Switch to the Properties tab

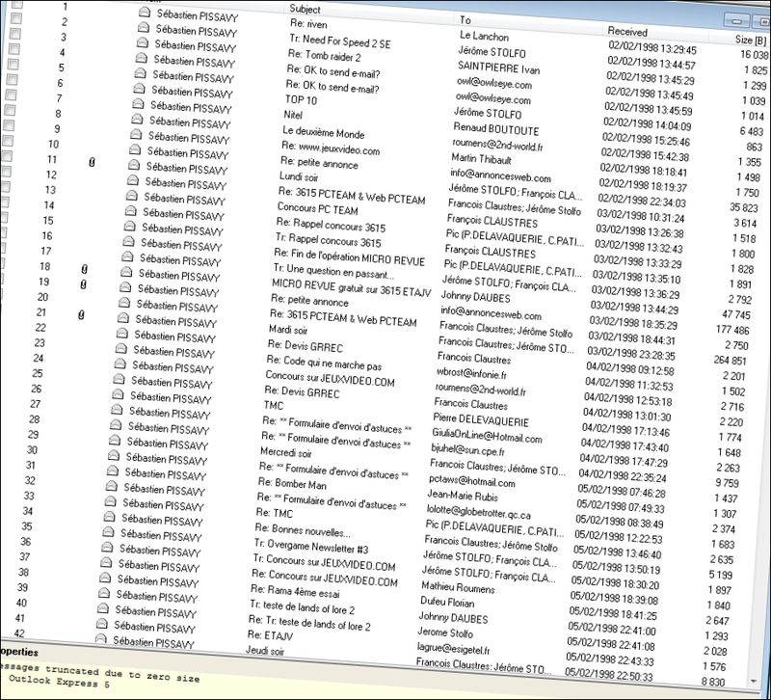click(x=17, y=651)
